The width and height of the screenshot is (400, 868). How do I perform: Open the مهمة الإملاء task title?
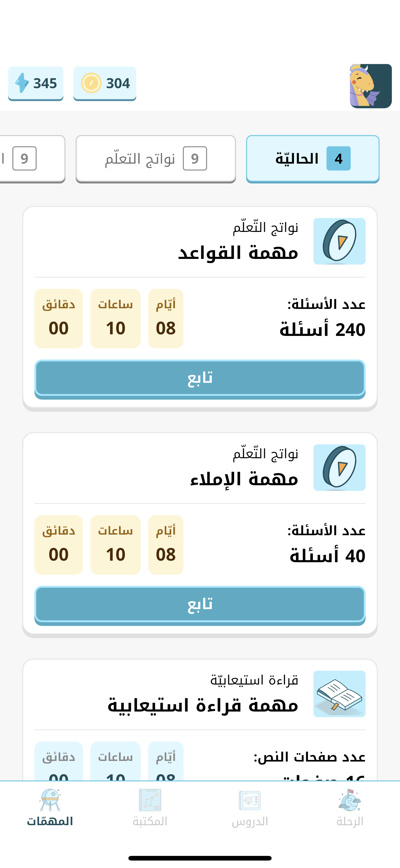pos(244,479)
